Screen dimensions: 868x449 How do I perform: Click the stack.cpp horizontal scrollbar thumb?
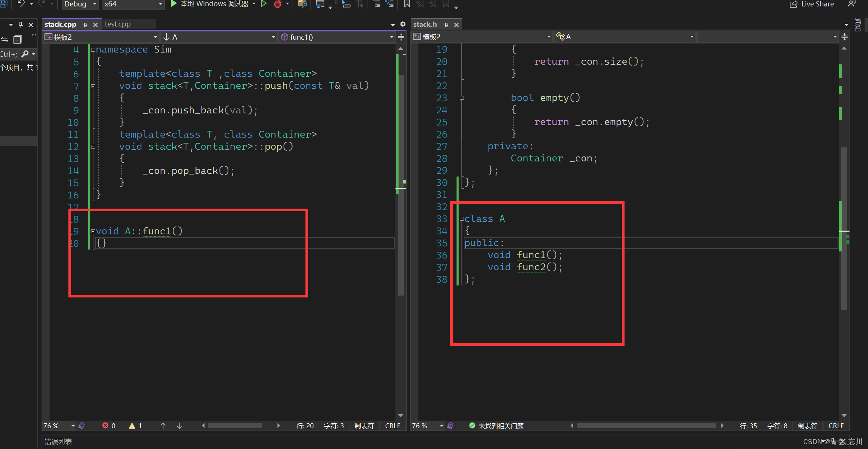235,426
